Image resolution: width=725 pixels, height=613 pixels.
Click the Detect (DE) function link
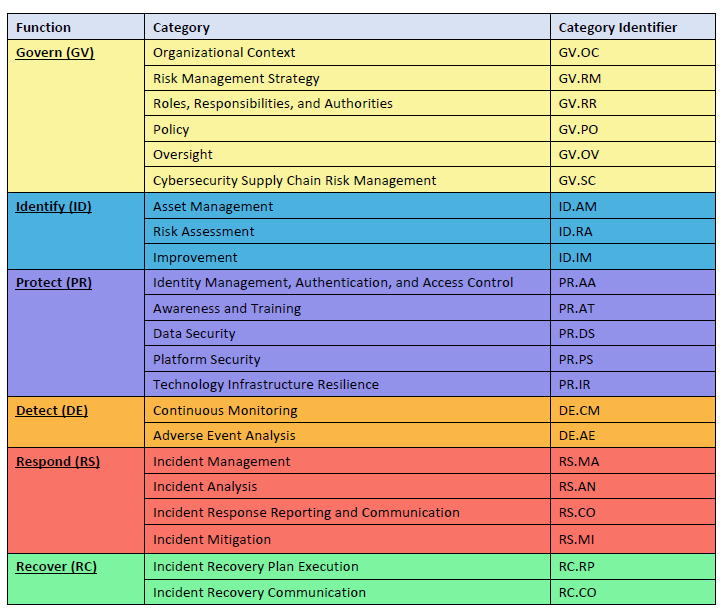(x=52, y=411)
